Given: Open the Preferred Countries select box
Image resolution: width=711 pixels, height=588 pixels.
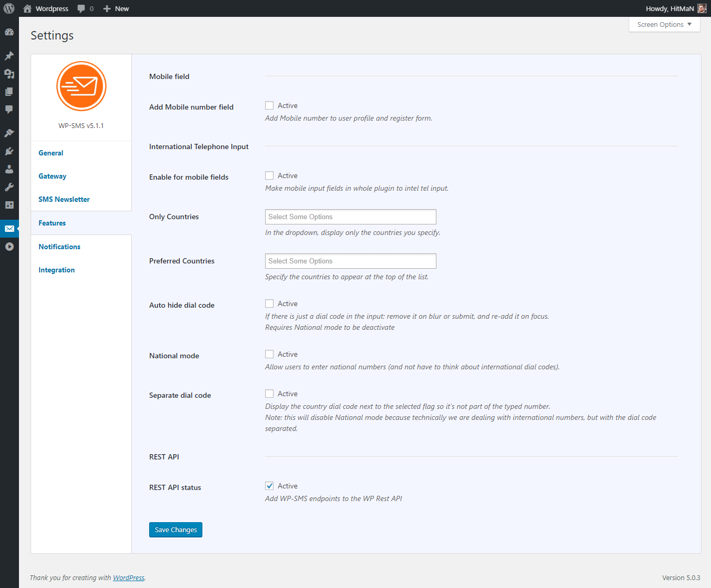Looking at the screenshot, I should pyautogui.click(x=350, y=261).
